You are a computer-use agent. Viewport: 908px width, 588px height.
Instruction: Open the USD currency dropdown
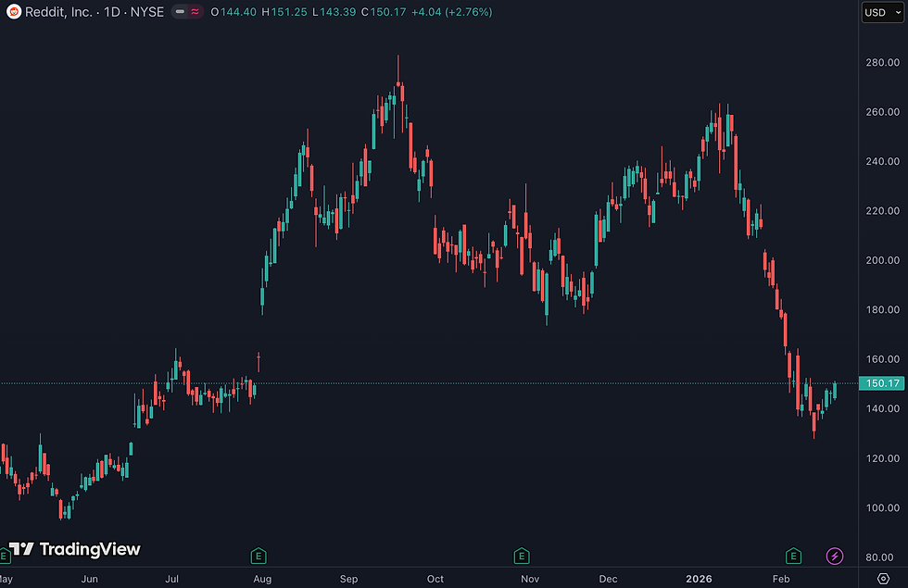(882, 12)
